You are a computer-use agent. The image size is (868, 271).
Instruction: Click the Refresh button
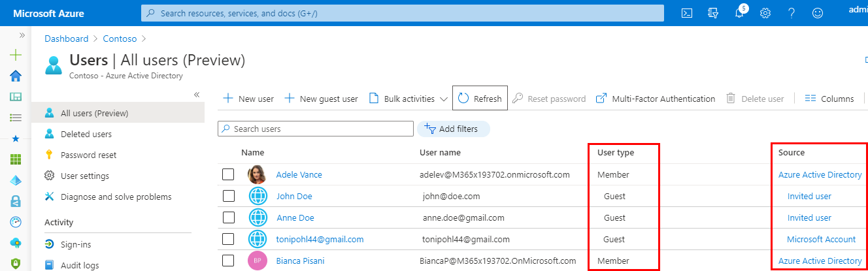coord(480,99)
